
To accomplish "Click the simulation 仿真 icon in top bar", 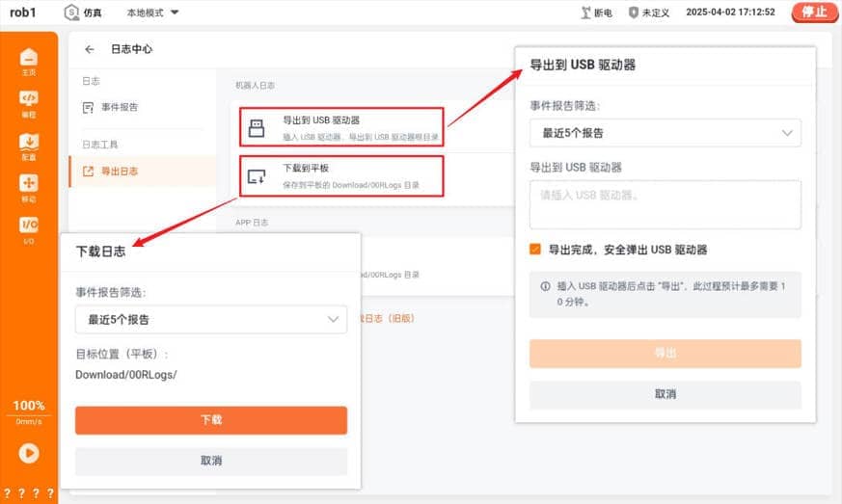I will tap(72, 13).
